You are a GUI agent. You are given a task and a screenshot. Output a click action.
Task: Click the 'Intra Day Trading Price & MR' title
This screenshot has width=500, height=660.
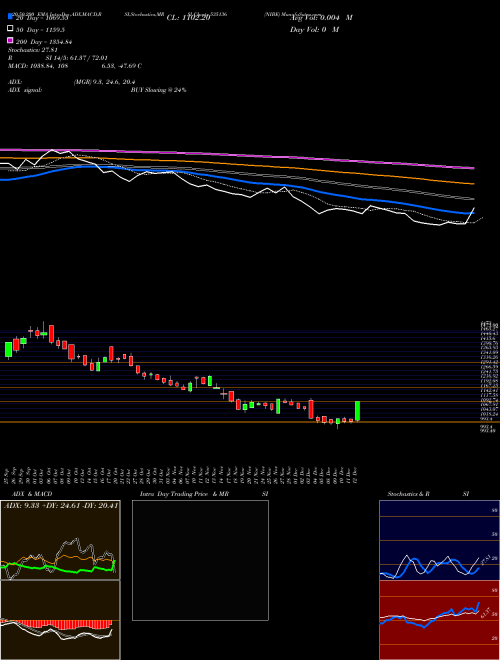[x=185, y=494]
